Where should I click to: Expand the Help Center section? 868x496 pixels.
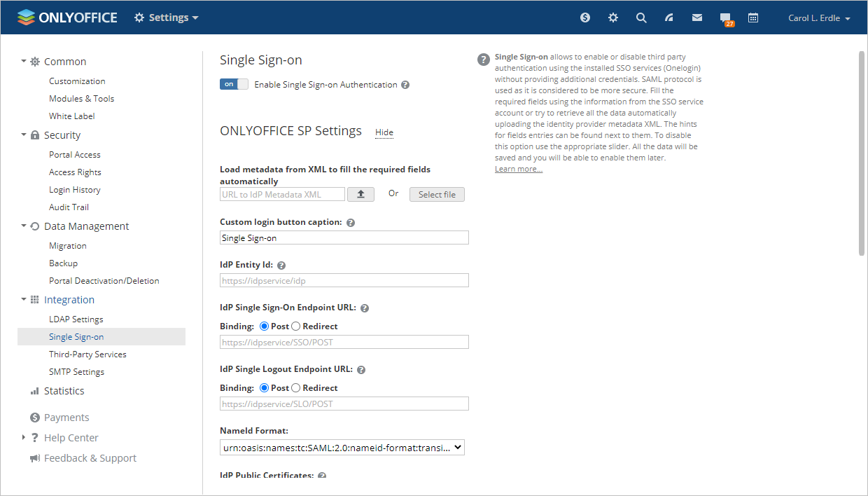point(24,438)
